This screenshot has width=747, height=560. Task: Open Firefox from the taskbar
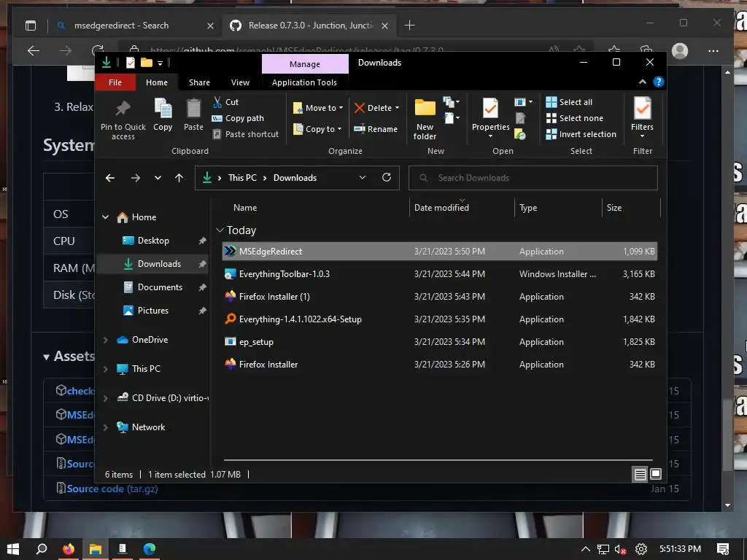click(69, 549)
